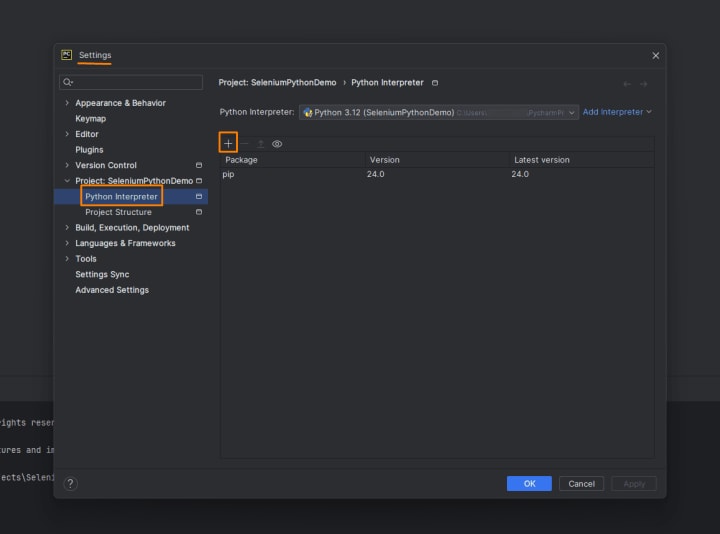Click the plus icon to install package

(x=228, y=143)
